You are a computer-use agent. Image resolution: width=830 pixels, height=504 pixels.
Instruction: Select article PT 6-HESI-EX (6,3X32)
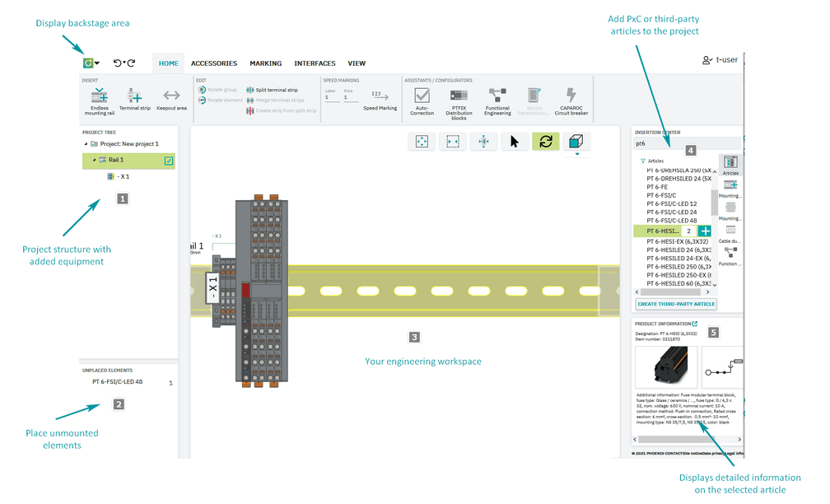[x=677, y=241]
